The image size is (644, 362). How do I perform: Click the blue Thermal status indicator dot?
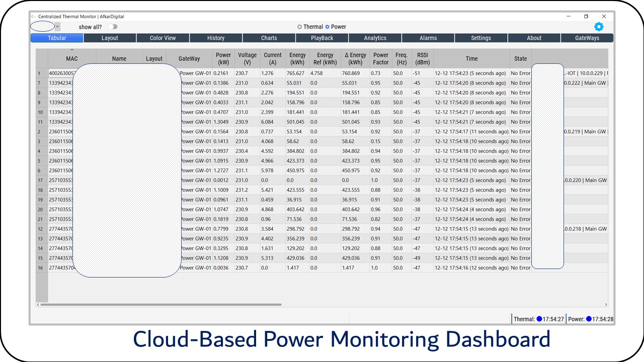pyautogui.click(x=539, y=319)
